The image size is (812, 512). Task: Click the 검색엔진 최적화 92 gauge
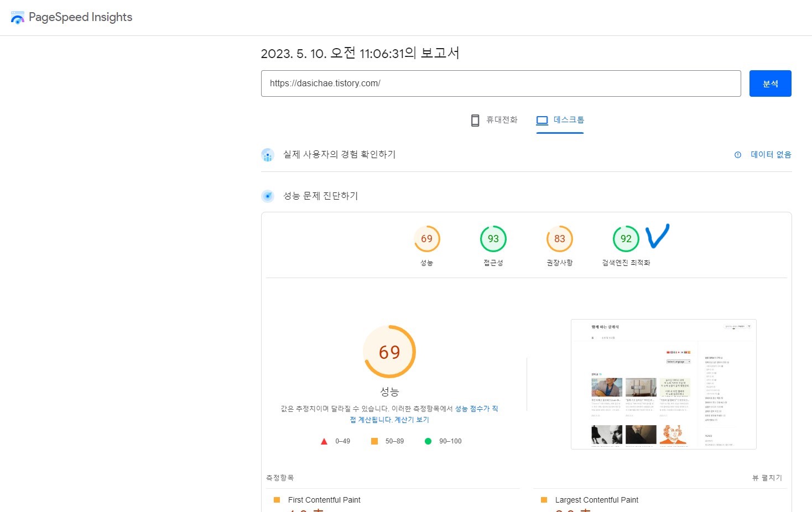(626, 239)
